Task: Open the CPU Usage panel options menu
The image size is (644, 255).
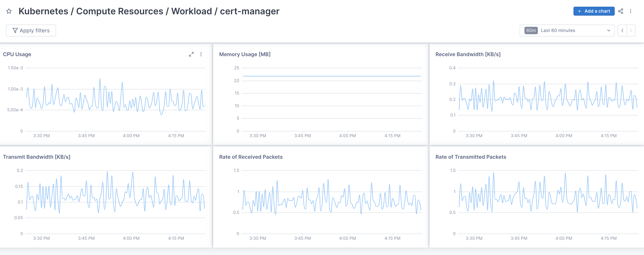Action: pos(201,54)
